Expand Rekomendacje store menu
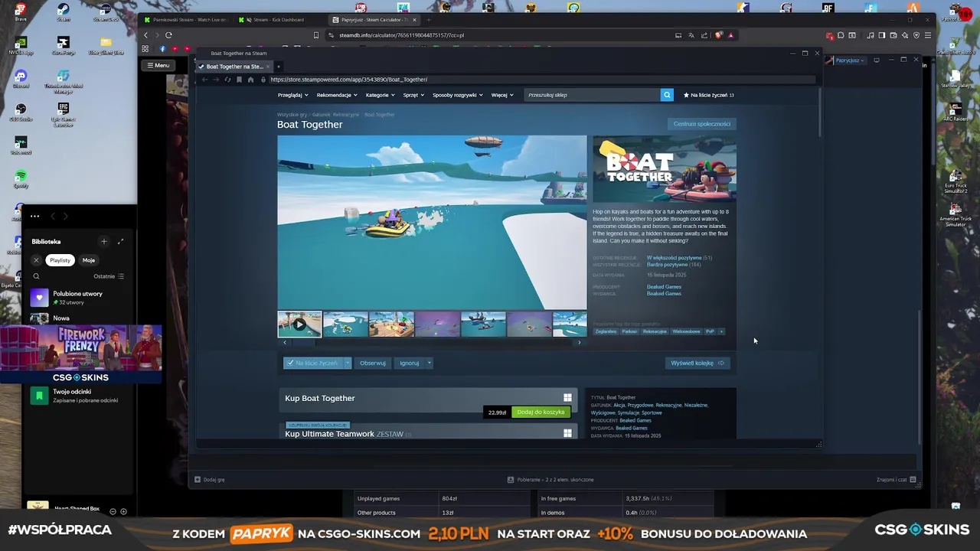The width and height of the screenshot is (980, 551). (337, 95)
